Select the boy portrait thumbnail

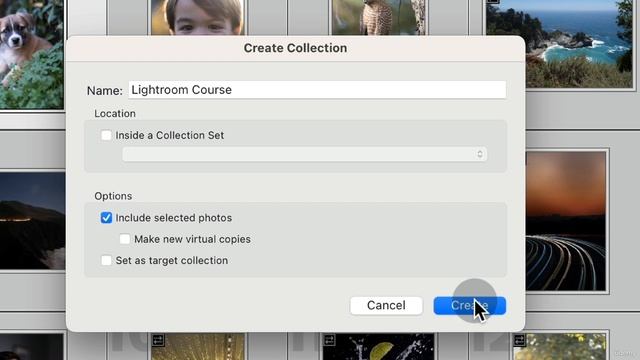pyautogui.click(x=198, y=17)
